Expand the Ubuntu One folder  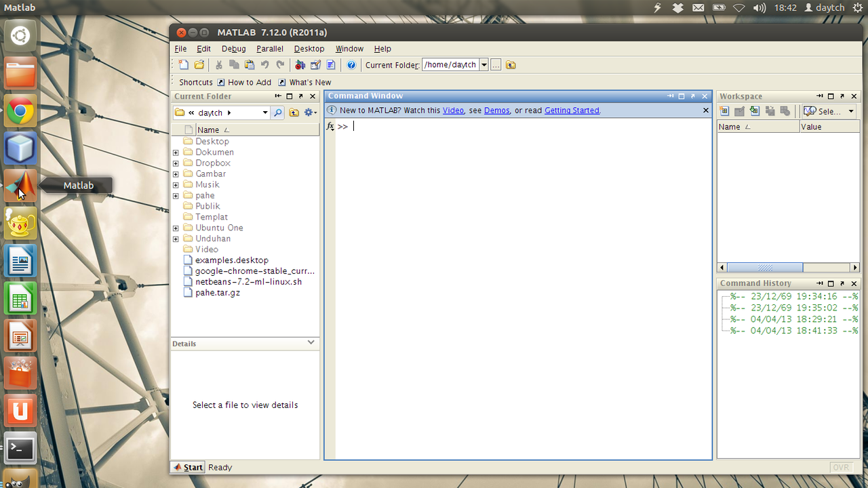pyautogui.click(x=176, y=228)
